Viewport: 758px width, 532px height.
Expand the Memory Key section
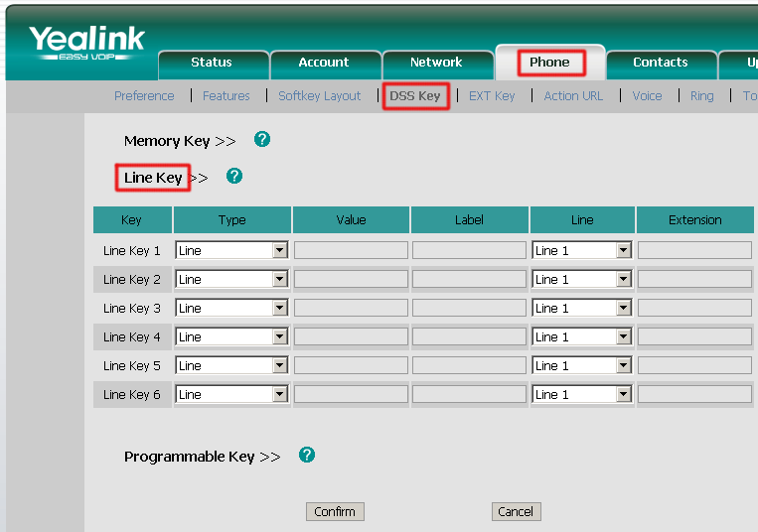tap(179, 141)
